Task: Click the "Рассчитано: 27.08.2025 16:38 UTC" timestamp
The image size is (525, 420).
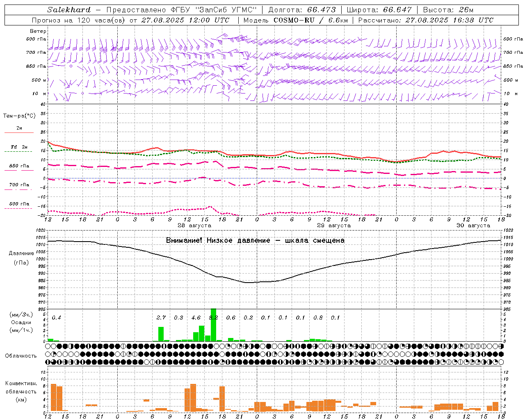Action: [x=426, y=20]
